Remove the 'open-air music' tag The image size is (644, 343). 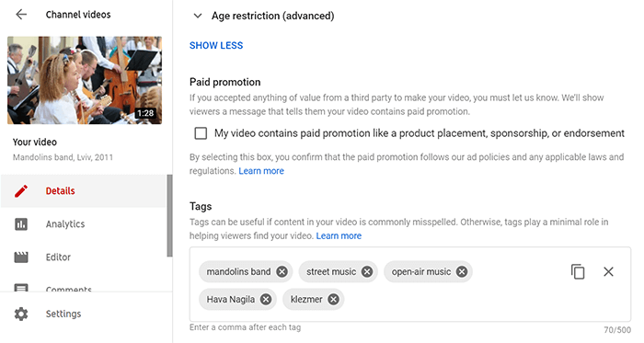(462, 271)
